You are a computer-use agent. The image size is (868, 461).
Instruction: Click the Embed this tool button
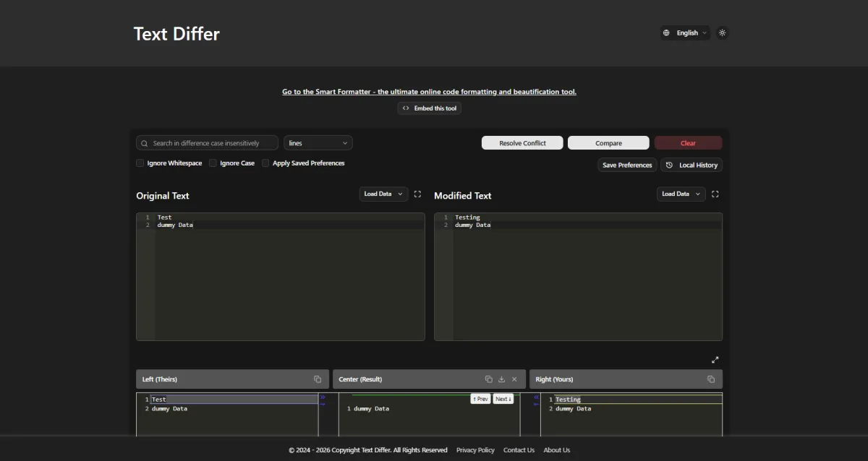click(x=429, y=108)
